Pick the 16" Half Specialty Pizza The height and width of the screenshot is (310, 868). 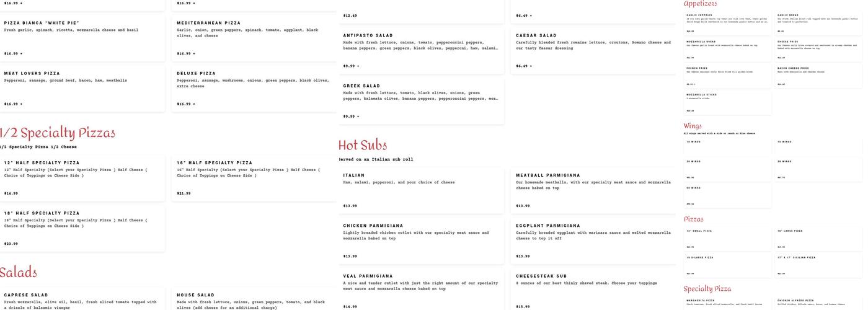(254, 177)
